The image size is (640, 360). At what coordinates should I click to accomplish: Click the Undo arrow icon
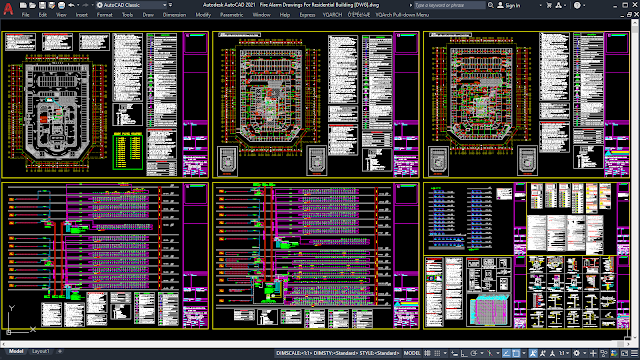click(71, 5)
